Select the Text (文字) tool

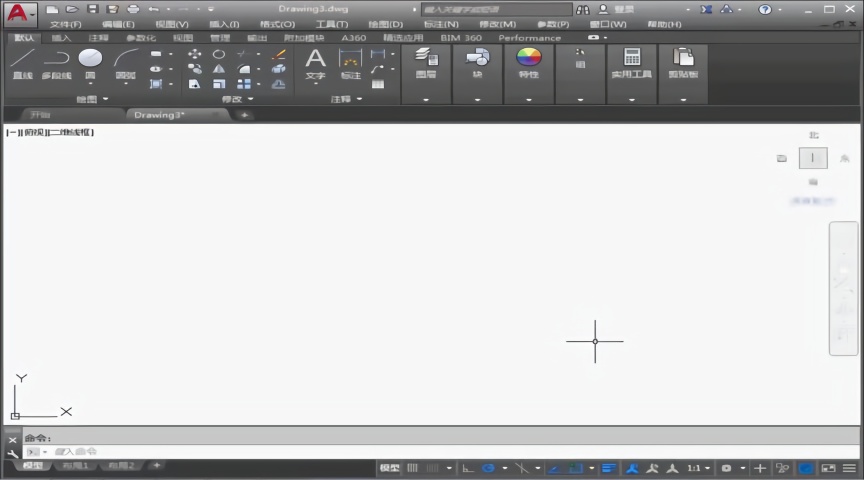(x=316, y=63)
